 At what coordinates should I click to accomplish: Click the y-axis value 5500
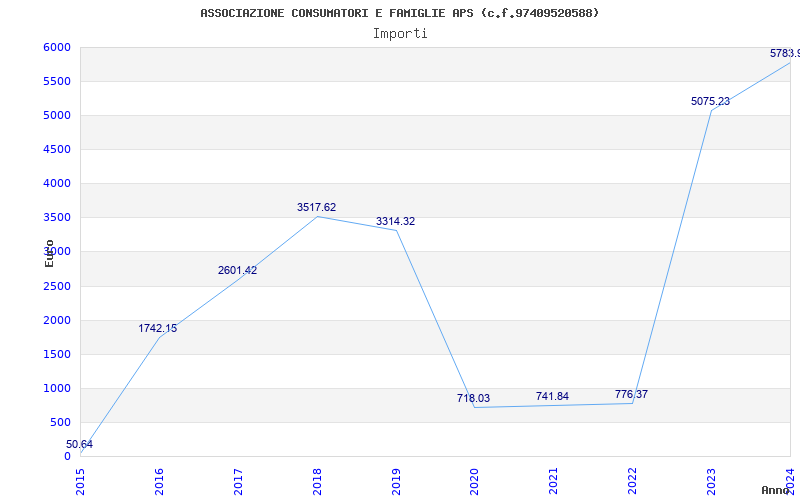57,82
